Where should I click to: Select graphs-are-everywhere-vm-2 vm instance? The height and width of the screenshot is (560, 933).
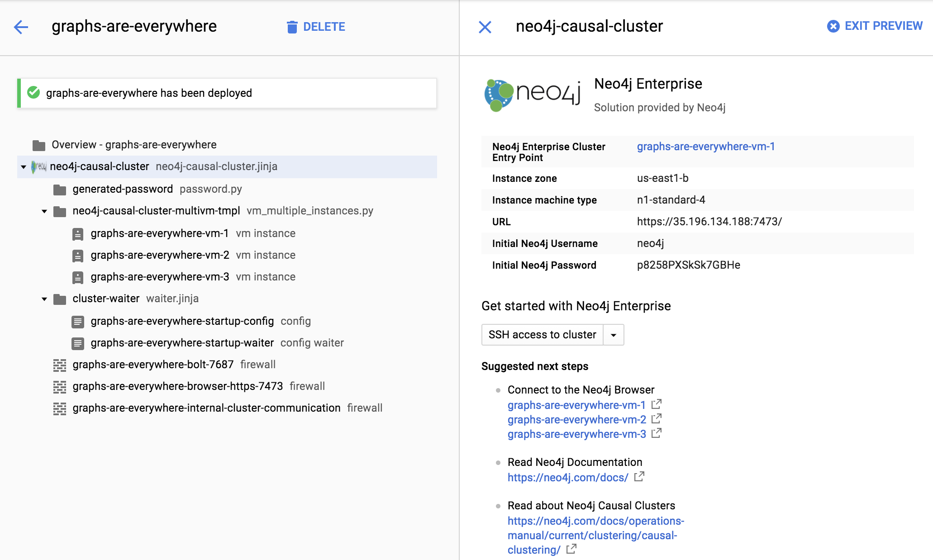(x=160, y=255)
